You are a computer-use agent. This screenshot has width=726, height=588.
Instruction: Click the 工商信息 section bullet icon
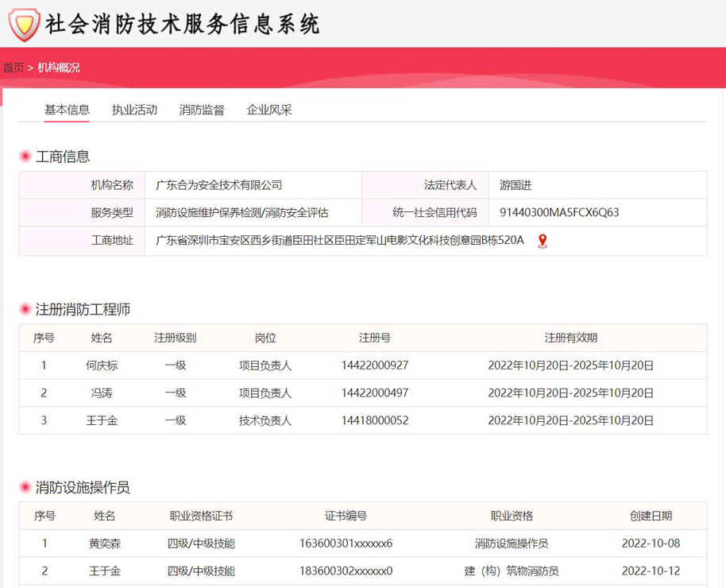click(x=25, y=157)
